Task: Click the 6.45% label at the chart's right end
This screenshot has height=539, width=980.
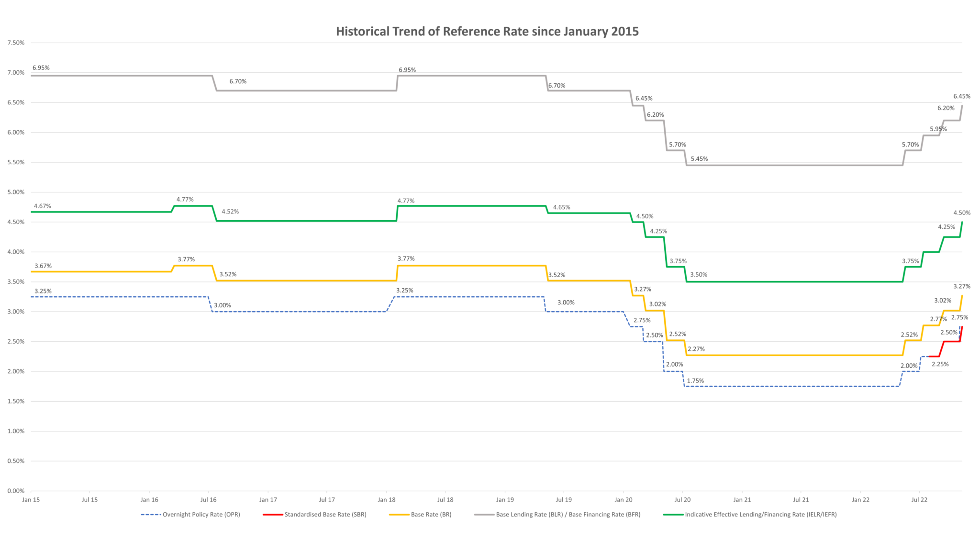Action: pyautogui.click(x=962, y=97)
